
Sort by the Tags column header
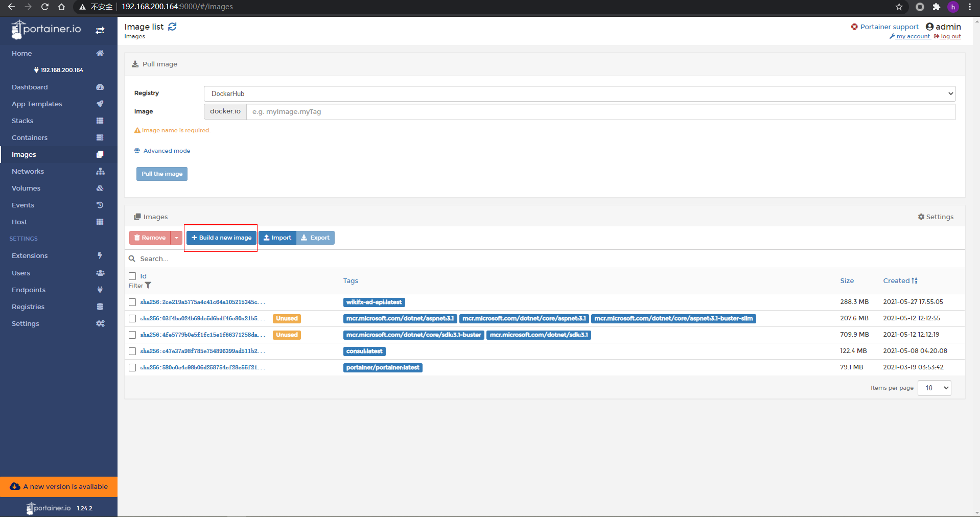pyautogui.click(x=351, y=280)
